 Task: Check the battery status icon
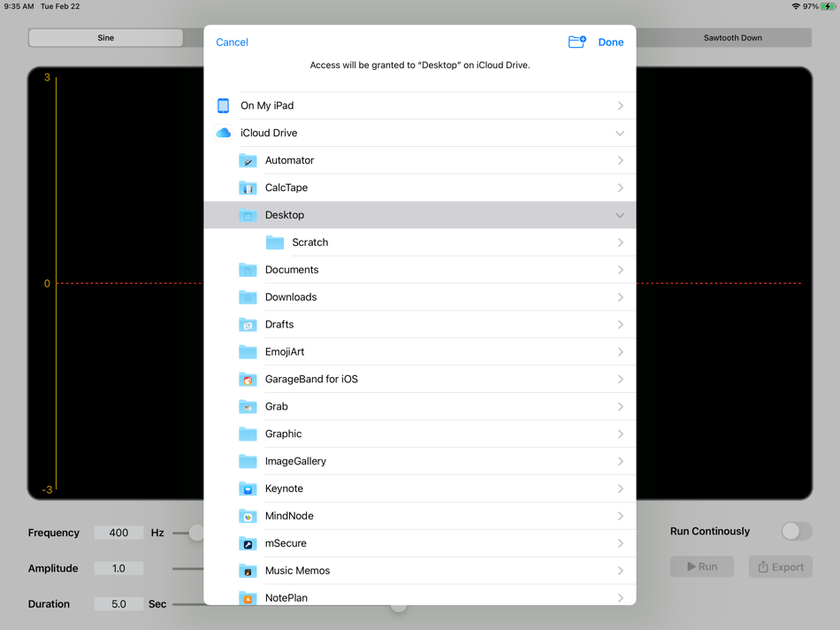[828, 6]
